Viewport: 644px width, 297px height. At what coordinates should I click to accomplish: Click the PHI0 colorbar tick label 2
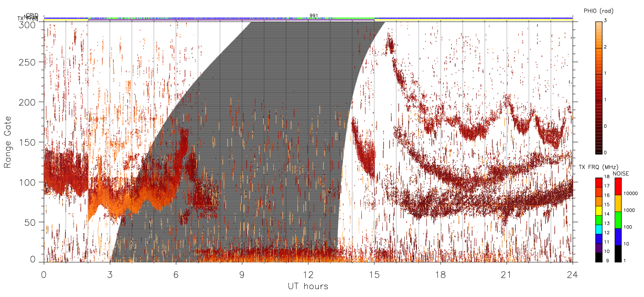tap(605, 47)
